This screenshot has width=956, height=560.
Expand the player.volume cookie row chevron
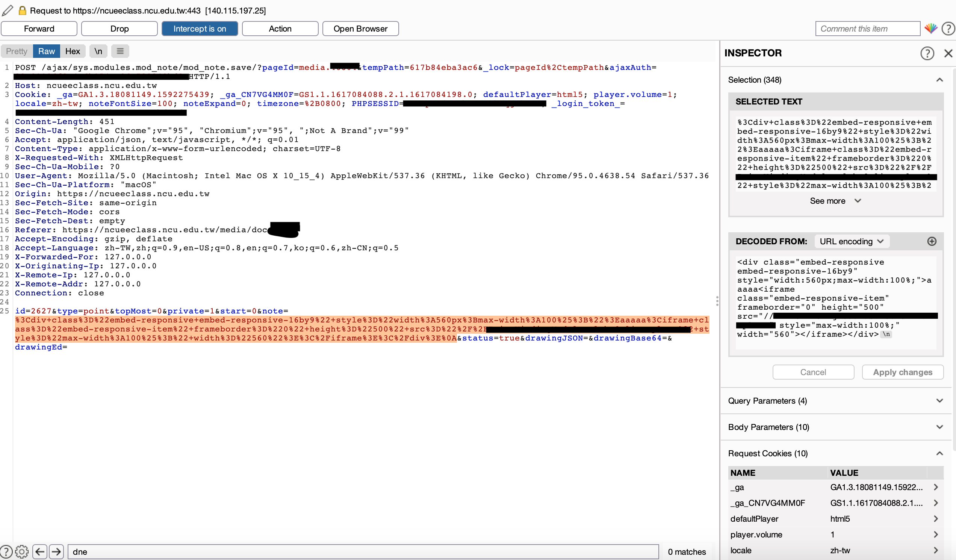pos(936,534)
